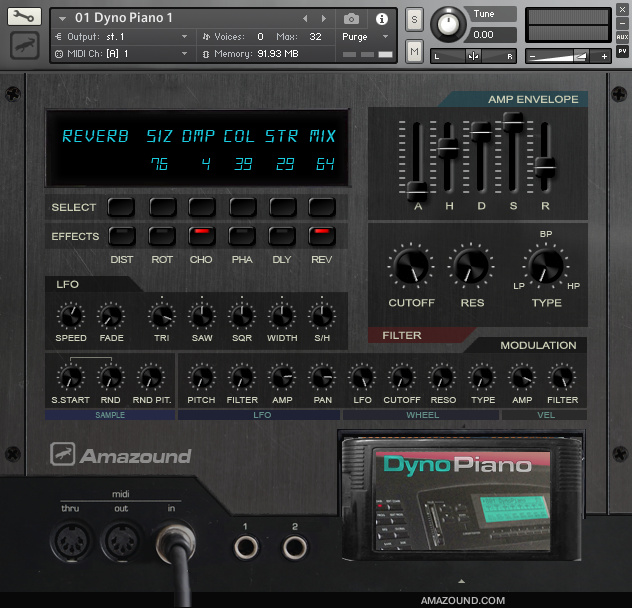Toggle the PV button
The height and width of the screenshot is (608, 632).
pos(622,51)
